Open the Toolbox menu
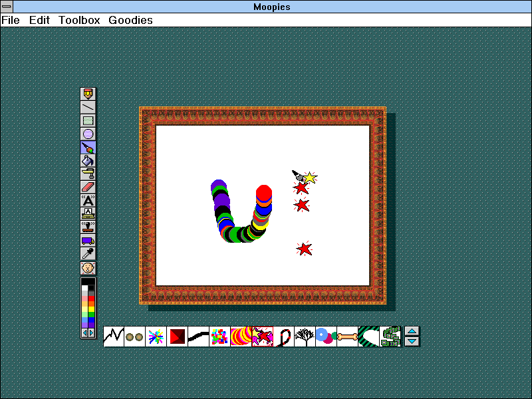The height and width of the screenshot is (399, 532). click(x=79, y=20)
